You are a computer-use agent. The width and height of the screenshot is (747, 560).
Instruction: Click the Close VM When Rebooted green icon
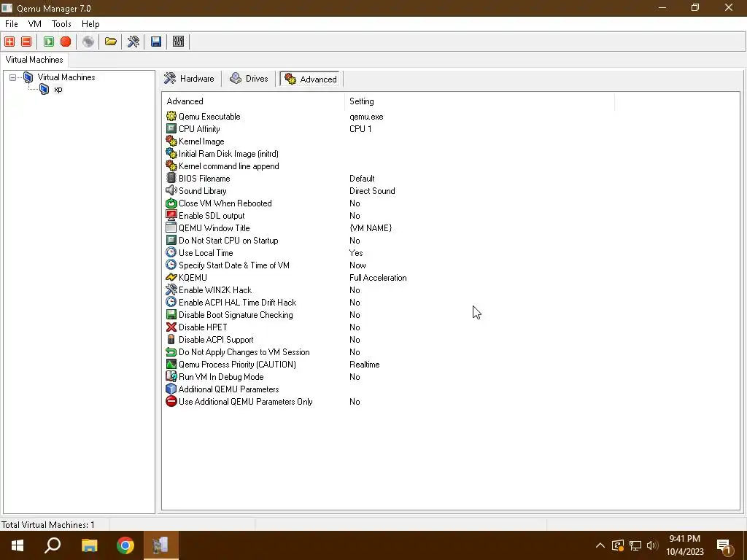[x=171, y=203]
